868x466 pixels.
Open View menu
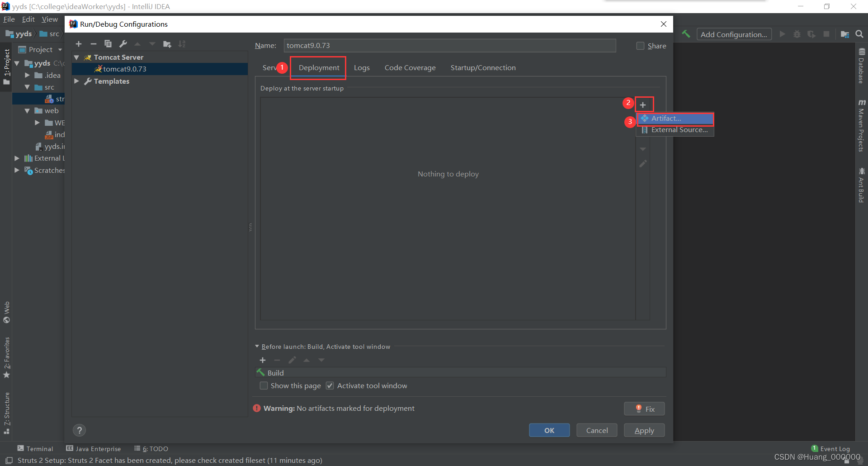coord(50,19)
